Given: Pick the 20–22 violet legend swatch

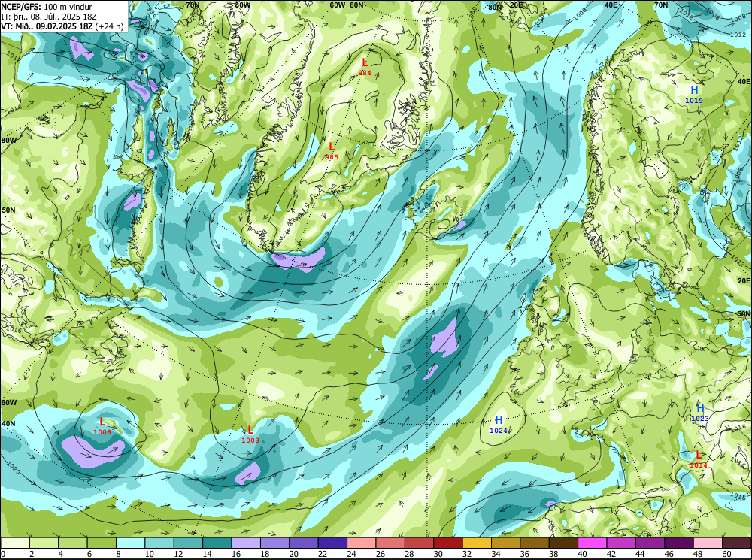Looking at the screenshot, I should point(304,543).
